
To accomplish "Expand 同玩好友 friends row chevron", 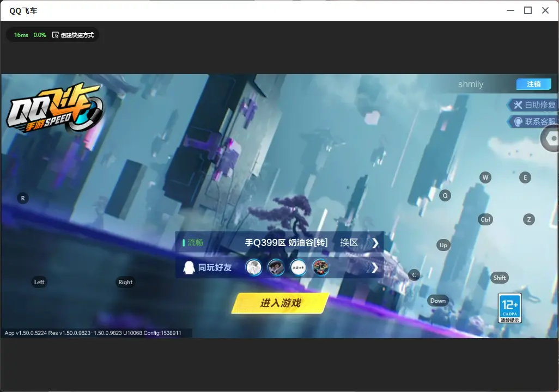I will 374,268.
